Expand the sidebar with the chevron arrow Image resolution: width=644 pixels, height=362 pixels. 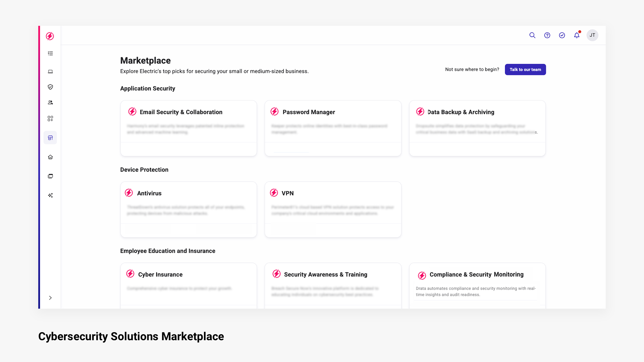pos(50,298)
